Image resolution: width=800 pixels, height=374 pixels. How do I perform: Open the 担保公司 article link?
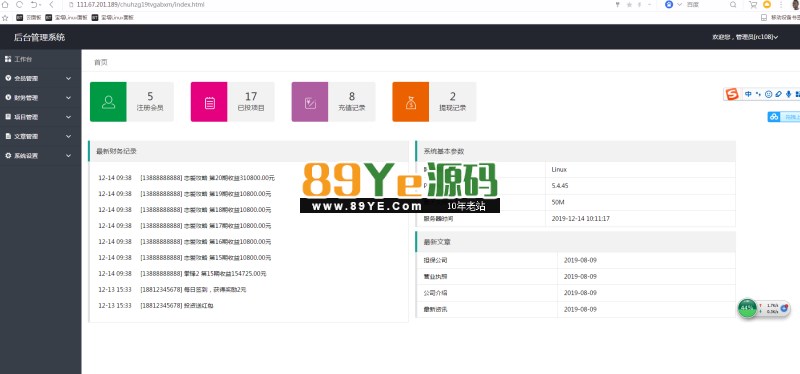(435, 260)
